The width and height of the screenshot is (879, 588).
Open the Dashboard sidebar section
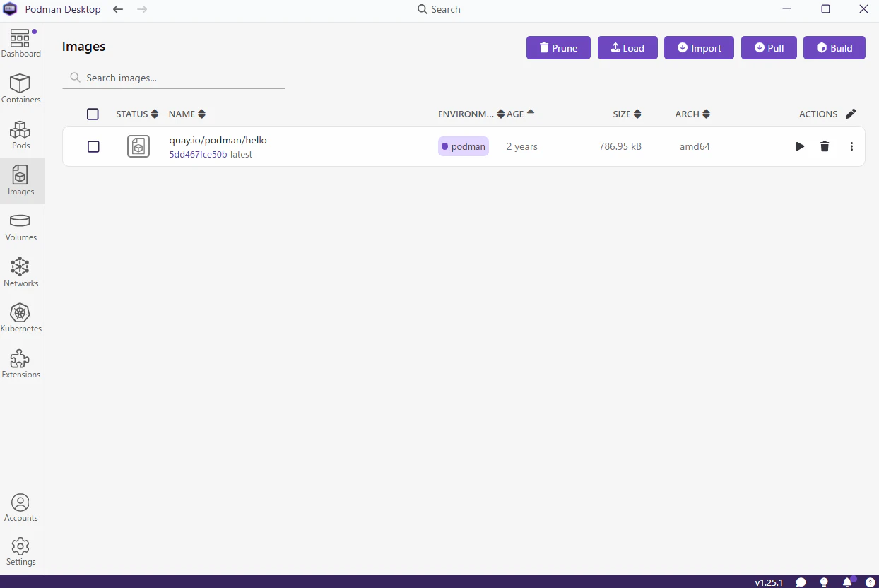click(x=21, y=43)
